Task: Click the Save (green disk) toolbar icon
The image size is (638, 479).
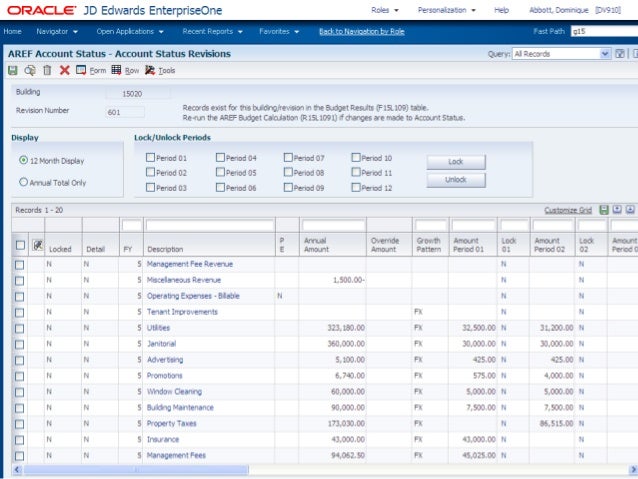Action: (x=13, y=70)
